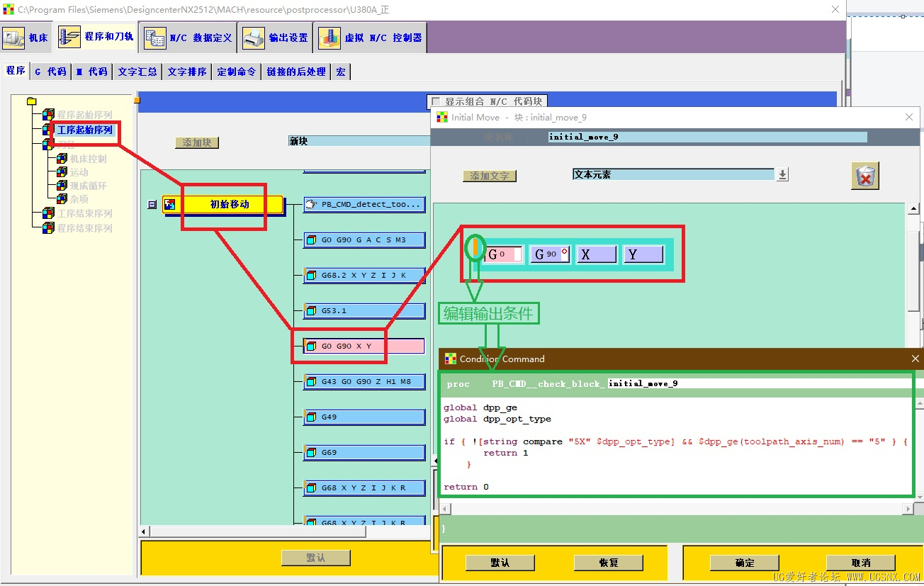
Task: Switch to the 程序和刀轨 tab
Action: pos(96,36)
